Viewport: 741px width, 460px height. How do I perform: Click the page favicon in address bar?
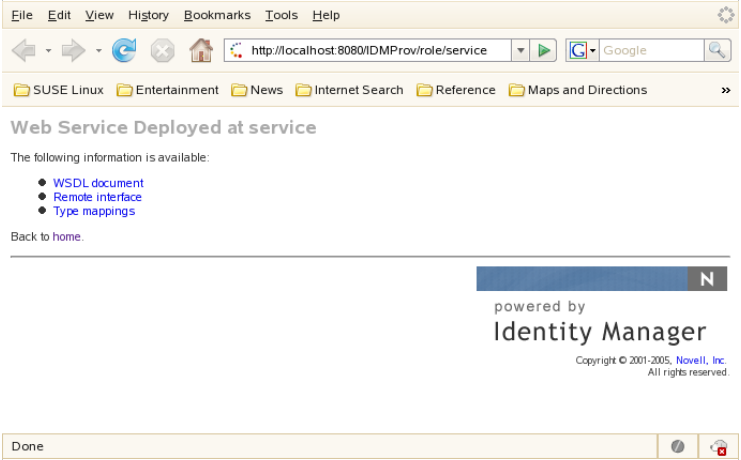click(x=236, y=50)
